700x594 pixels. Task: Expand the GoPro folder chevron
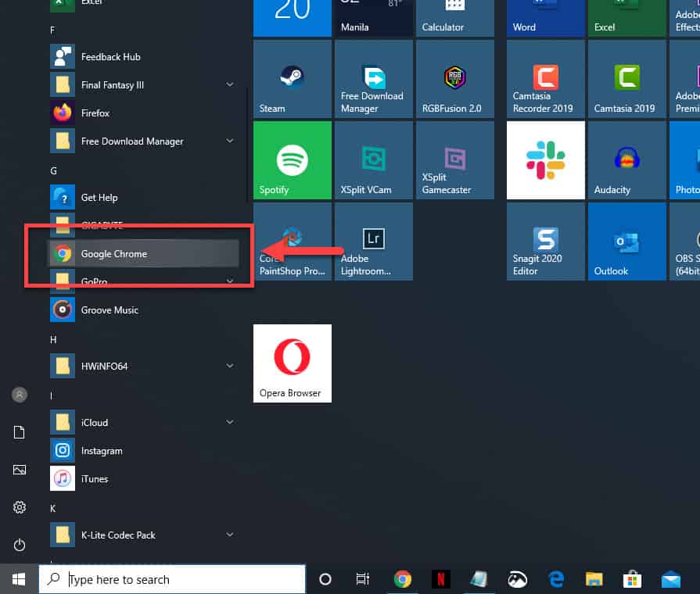pyautogui.click(x=229, y=281)
